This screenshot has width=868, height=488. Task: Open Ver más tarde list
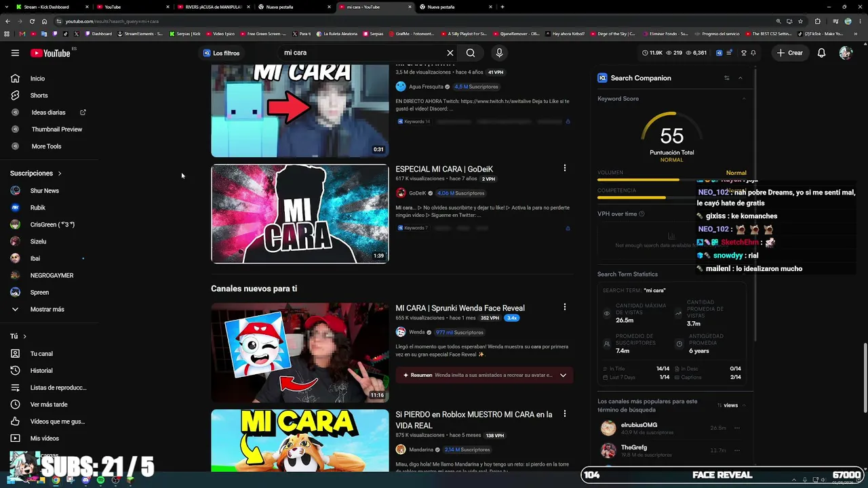(x=49, y=405)
